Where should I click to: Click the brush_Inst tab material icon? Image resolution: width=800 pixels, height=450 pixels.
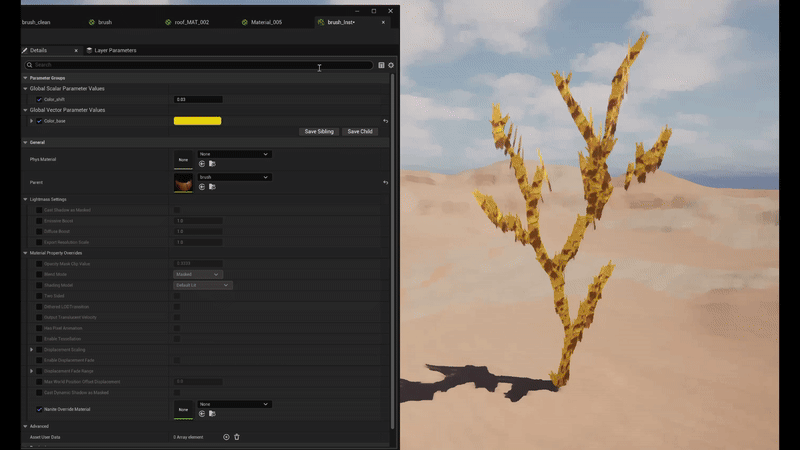click(321, 22)
